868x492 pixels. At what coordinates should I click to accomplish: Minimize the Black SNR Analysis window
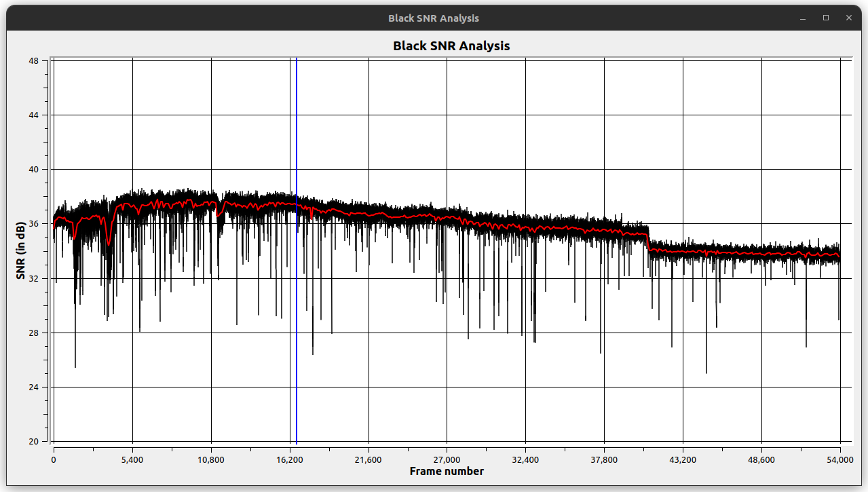tap(804, 18)
